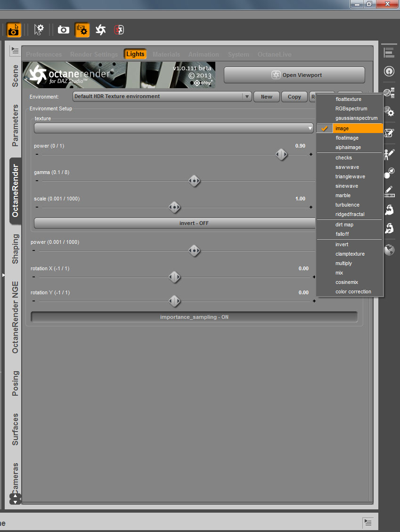Click minus at start of texture power slider
Viewport: 400px width, 532px height.
click(37, 154)
